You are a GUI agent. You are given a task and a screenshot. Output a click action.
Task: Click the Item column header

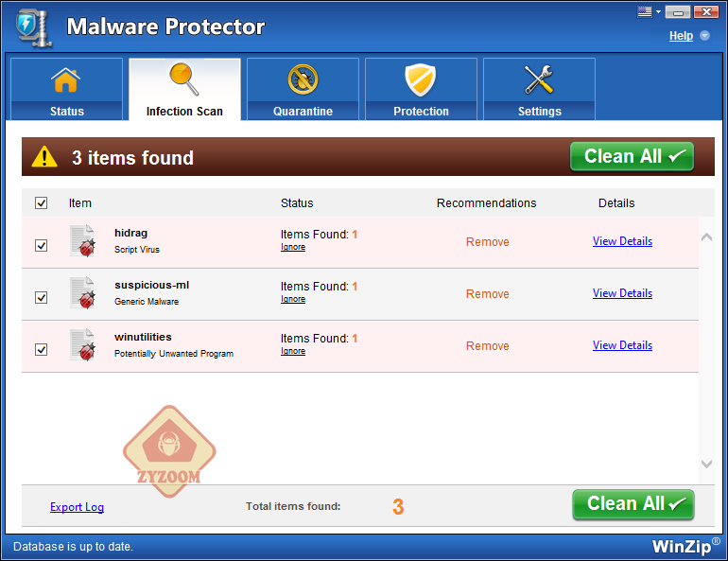[79, 203]
